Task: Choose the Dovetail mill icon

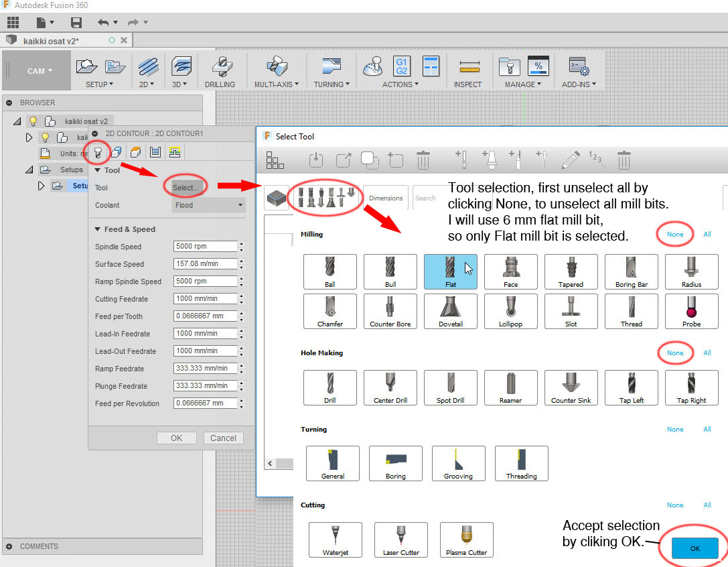Action: 450,312
